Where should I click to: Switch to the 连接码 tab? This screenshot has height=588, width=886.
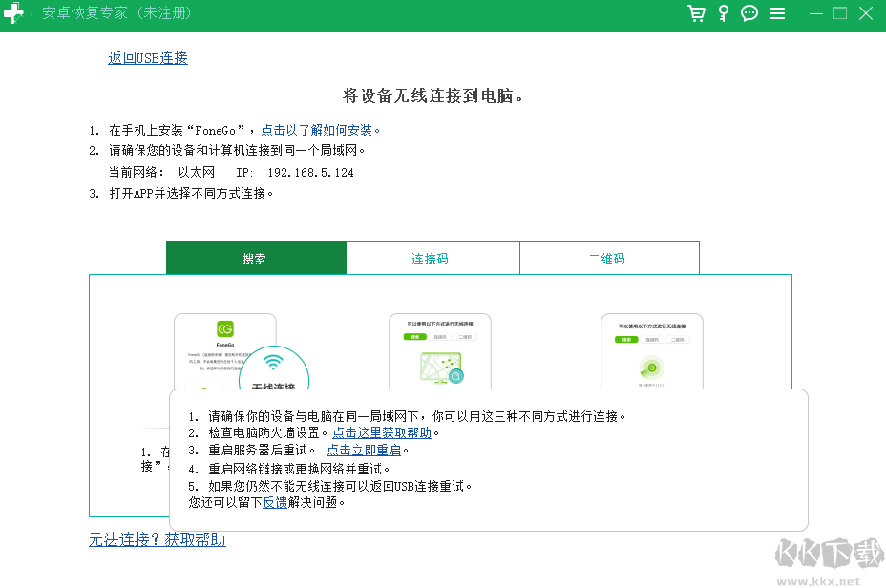coord(432,257)
